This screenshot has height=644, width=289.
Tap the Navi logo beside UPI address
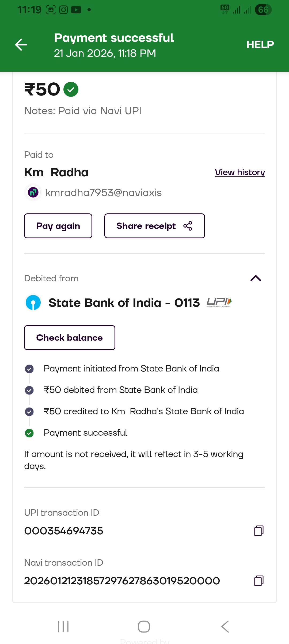(33, 192)
